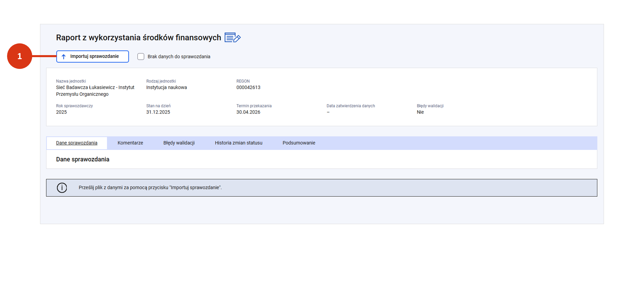The height and width of the screenshot is (282, 644).
Task: Switch to the Komentarze tab
Action: coord(130,143)
